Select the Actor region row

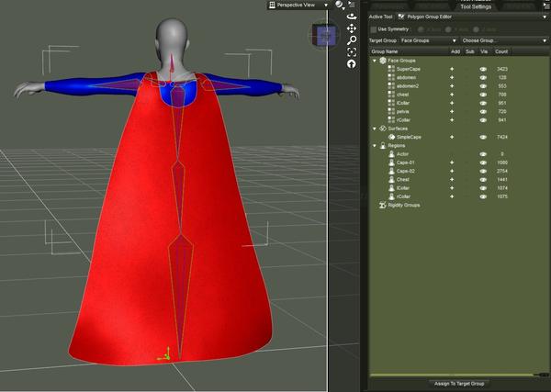click(458, 154)
